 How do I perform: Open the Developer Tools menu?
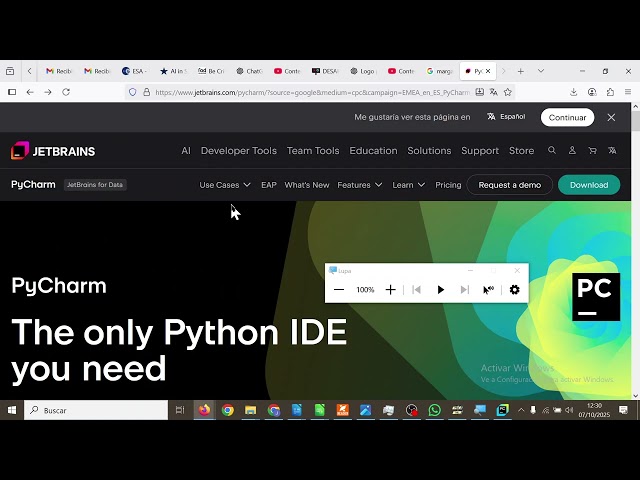239,151
